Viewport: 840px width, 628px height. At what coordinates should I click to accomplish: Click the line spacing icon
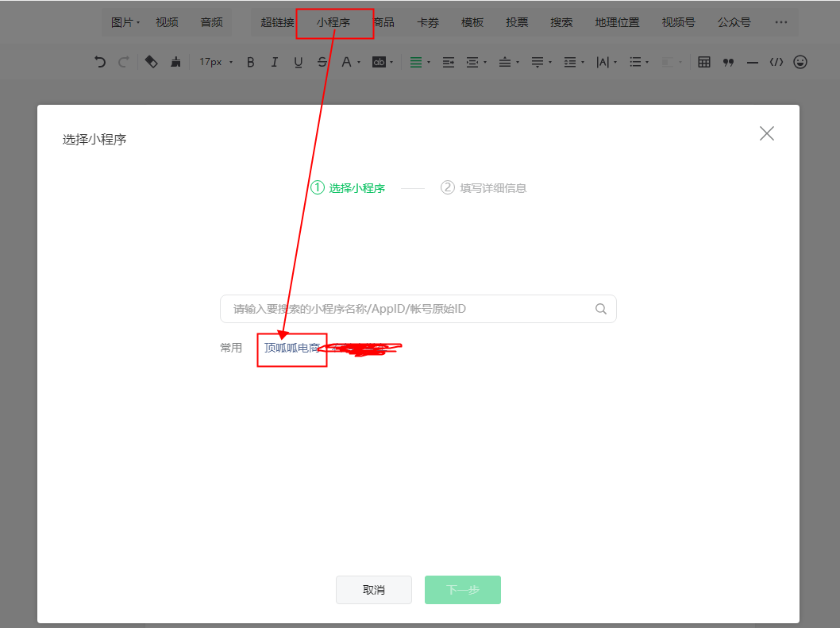pyautogui.click(x=569, y=62)
